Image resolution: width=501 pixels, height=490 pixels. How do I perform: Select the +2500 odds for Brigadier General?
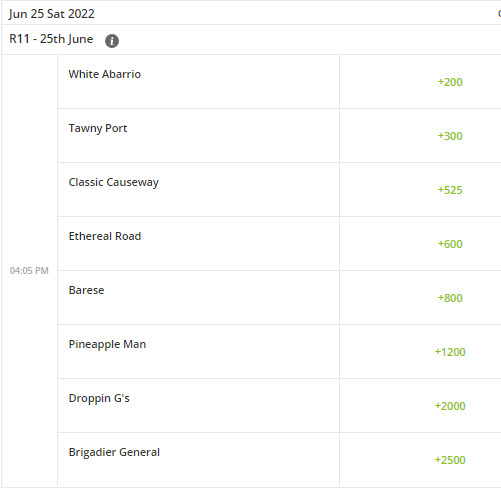450,460
